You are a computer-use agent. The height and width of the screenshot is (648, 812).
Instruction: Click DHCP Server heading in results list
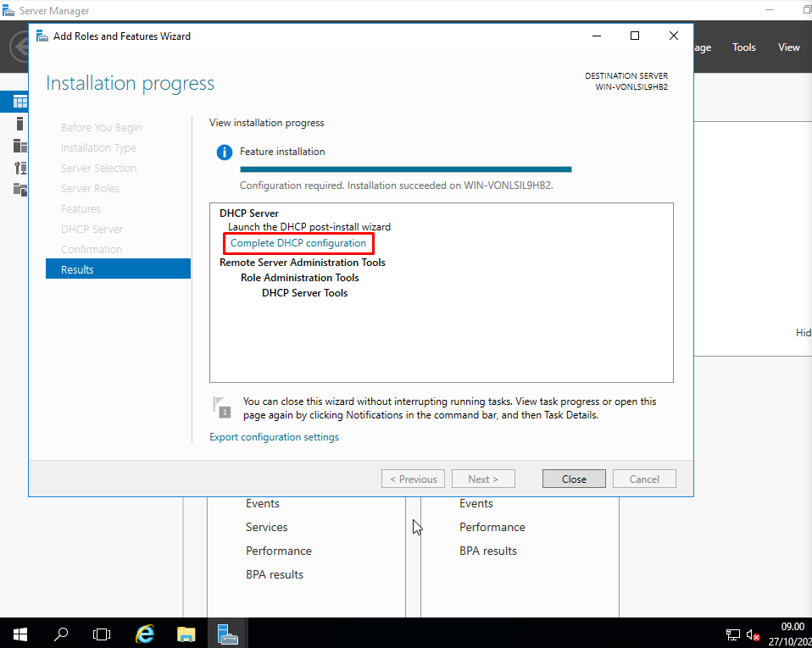click(x=249, y=213)
